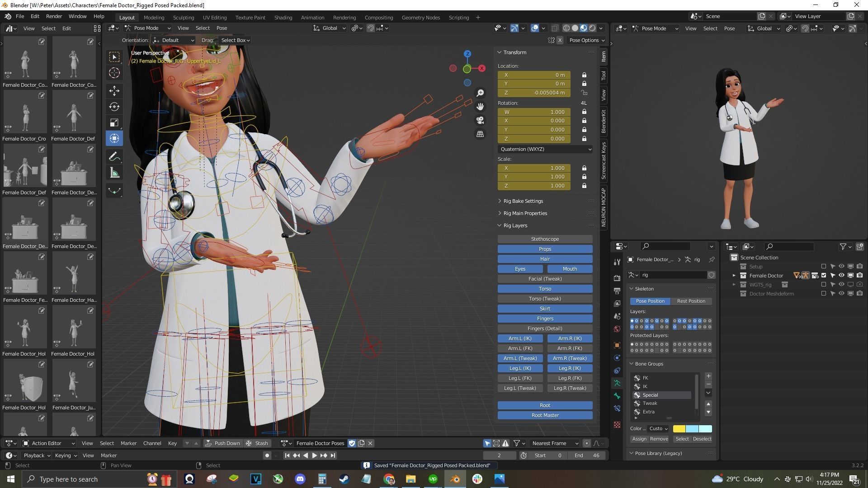Unlock Location Z with the lock icon
The height and width of the screenshot is (488, 868).
584,93
